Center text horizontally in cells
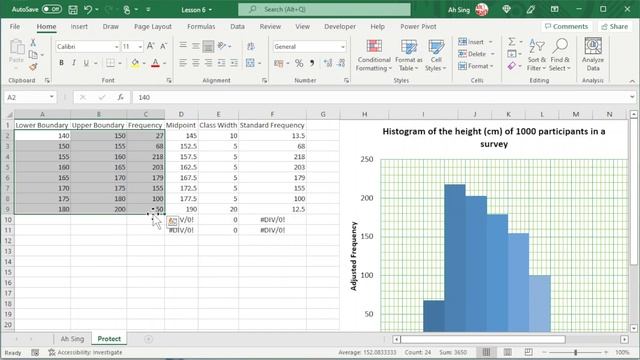 (x=196, y=63)
